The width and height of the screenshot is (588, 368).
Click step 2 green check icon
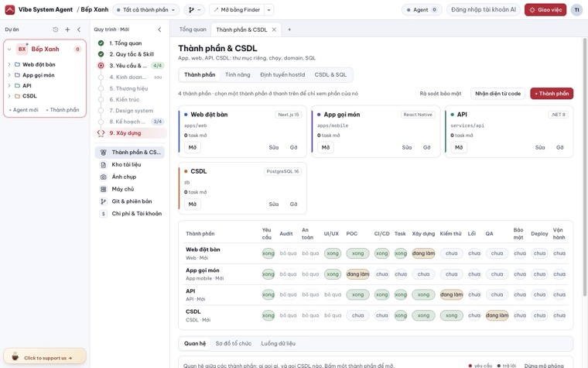pyautogui.click(x=101, y=54)
